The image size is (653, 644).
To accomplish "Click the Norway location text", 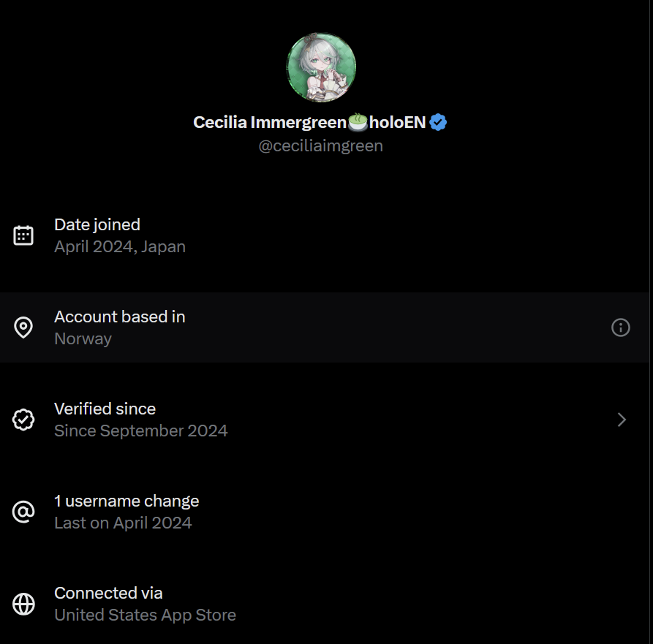I will click(83, 338).
